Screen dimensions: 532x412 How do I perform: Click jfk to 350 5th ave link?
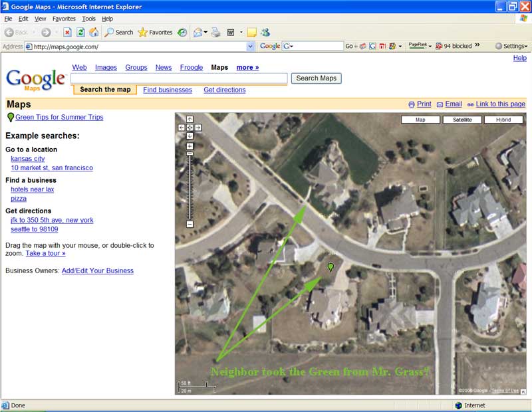52,220
